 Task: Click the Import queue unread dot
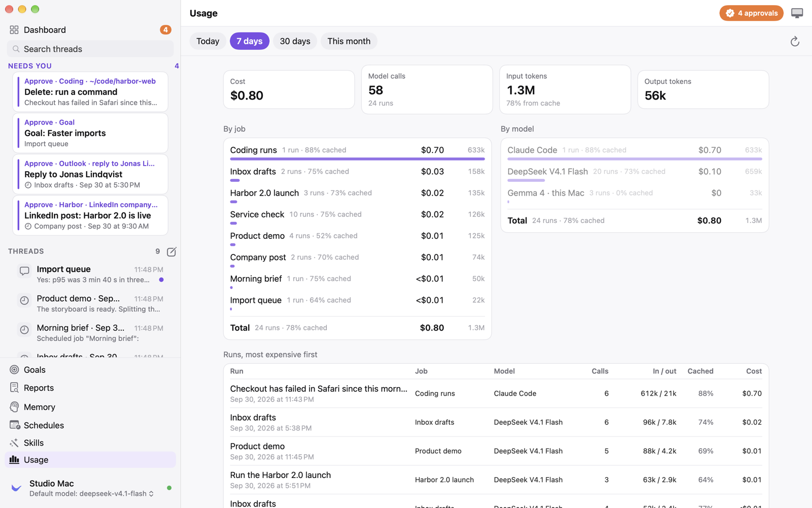(x=161, y=279)
